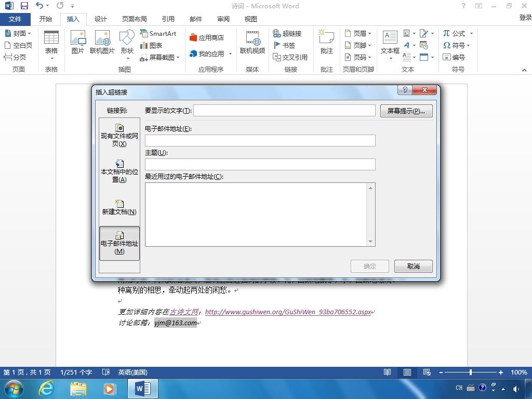Expand the shapes gallery
Screen dimensions: 532x399
tap(127, 45)
